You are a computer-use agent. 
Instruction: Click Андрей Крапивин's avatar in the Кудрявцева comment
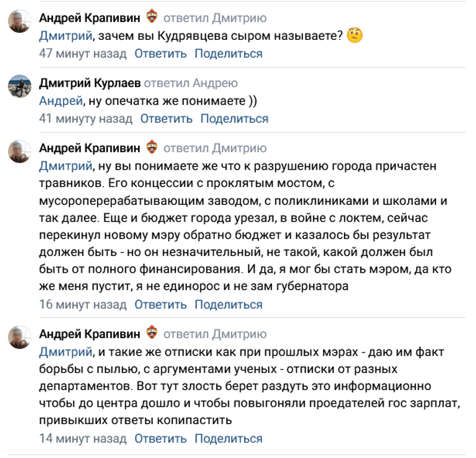(19, 22)
